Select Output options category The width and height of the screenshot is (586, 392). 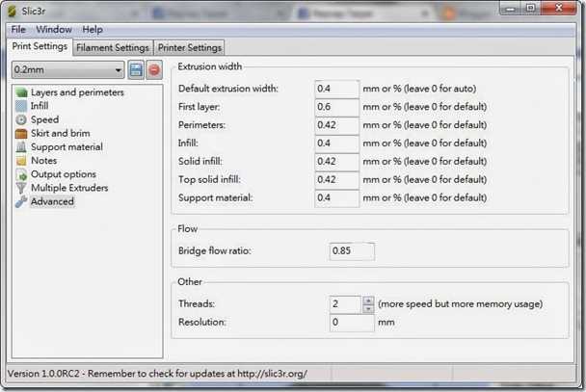pyautogui.click(x=64, y=174)
